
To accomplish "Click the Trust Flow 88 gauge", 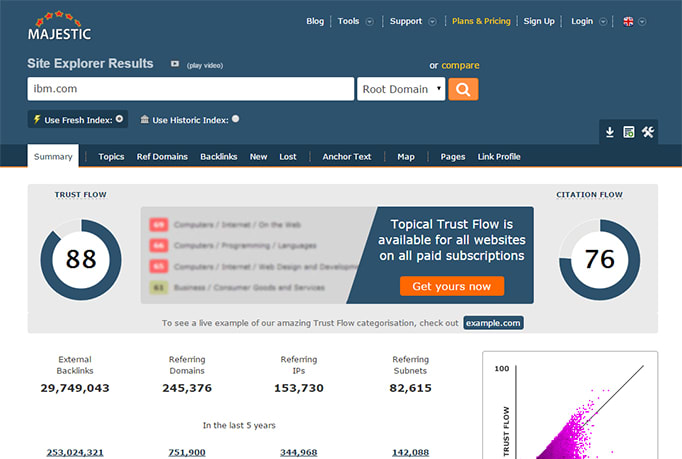I will click(x=81, y=259).
